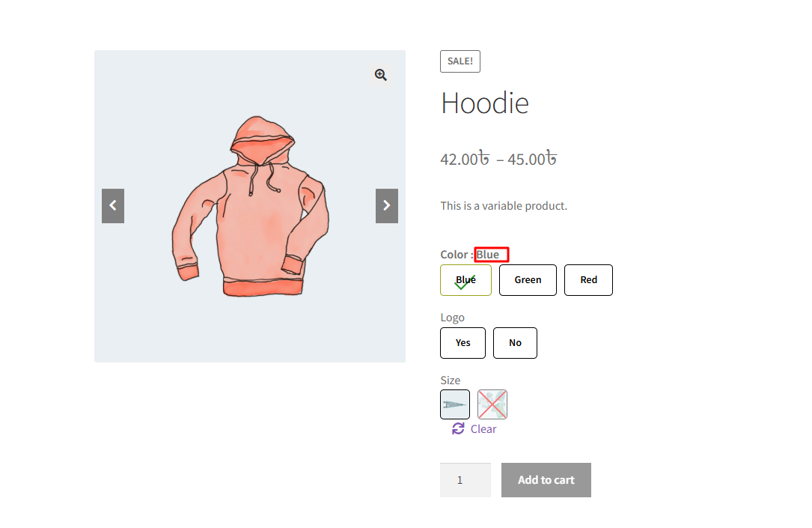Image resolution: width=812 pixels, height=528 pixels.
Task: Click the hoodie product image
Action: 250,206
